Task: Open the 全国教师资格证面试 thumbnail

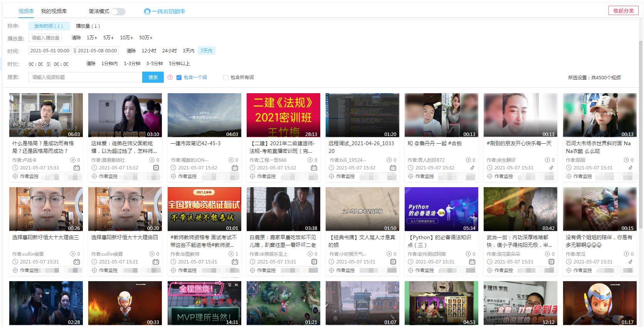Action: 204,209
